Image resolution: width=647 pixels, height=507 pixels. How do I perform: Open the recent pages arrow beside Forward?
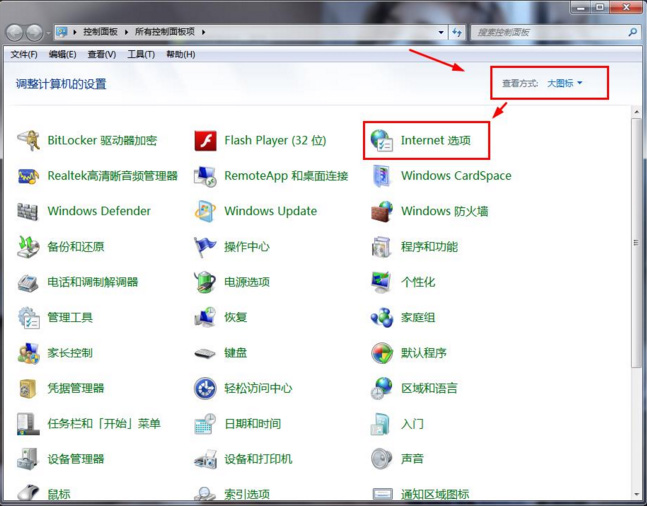point(48,33)
